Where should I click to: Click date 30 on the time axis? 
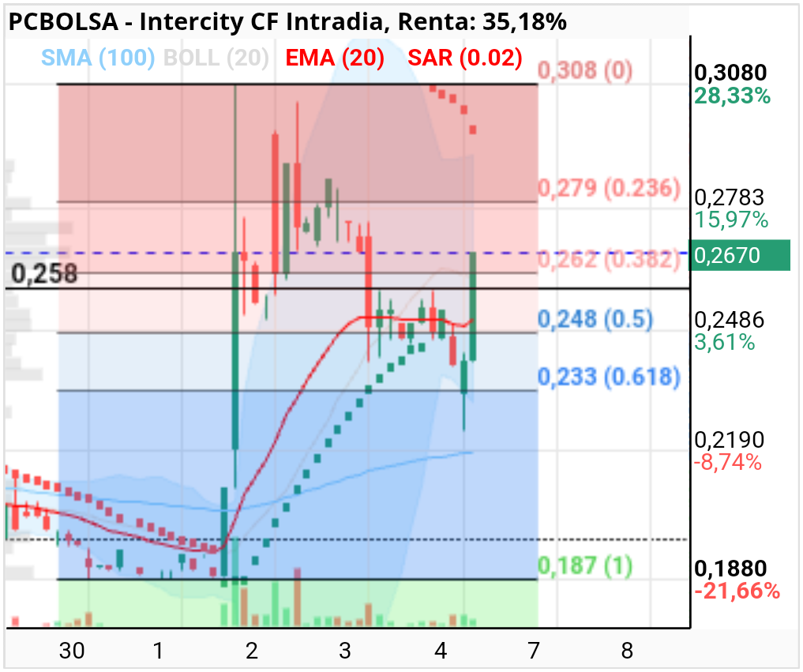tap(72, 651)
